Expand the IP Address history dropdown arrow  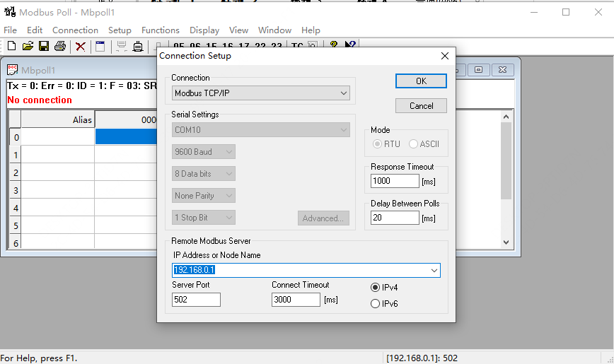(x=434, y=271)
